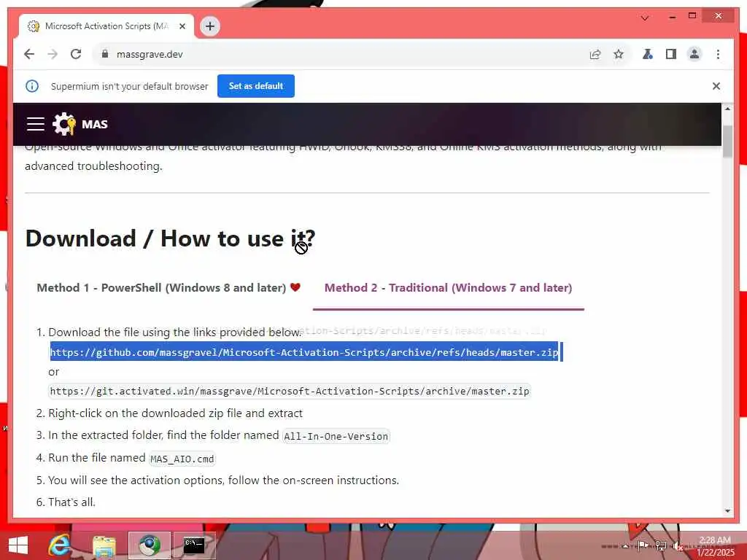Click the info icon in default-browser bar
Screen dimensions: 747x560
point(32,86)
